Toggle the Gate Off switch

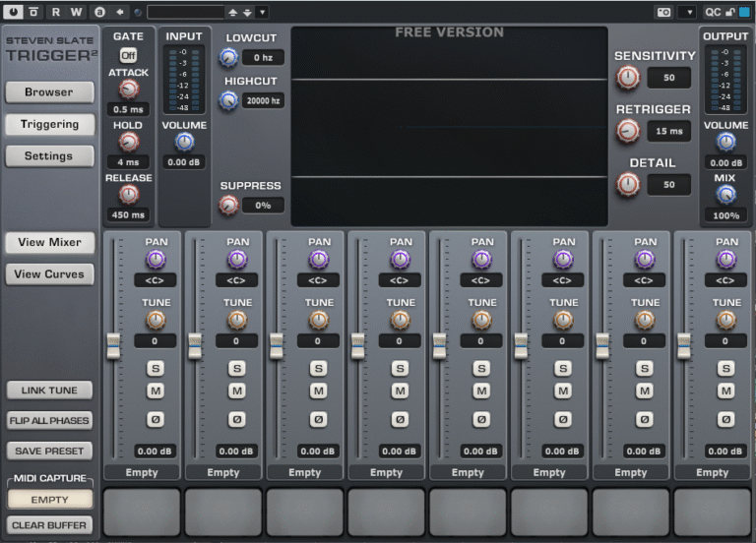128,55
